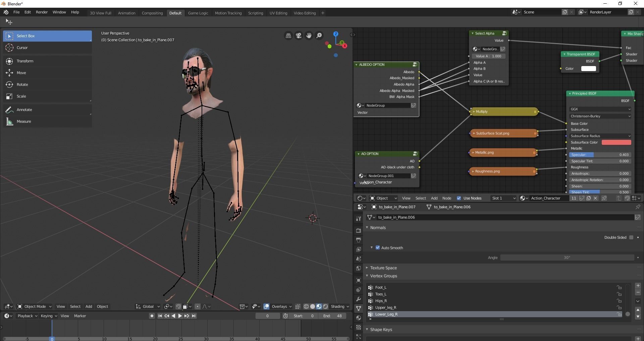Image resolution: width=644 pixels, height=341 pixels.
Task: Click the viewport Add menu button
Action: 89,306
